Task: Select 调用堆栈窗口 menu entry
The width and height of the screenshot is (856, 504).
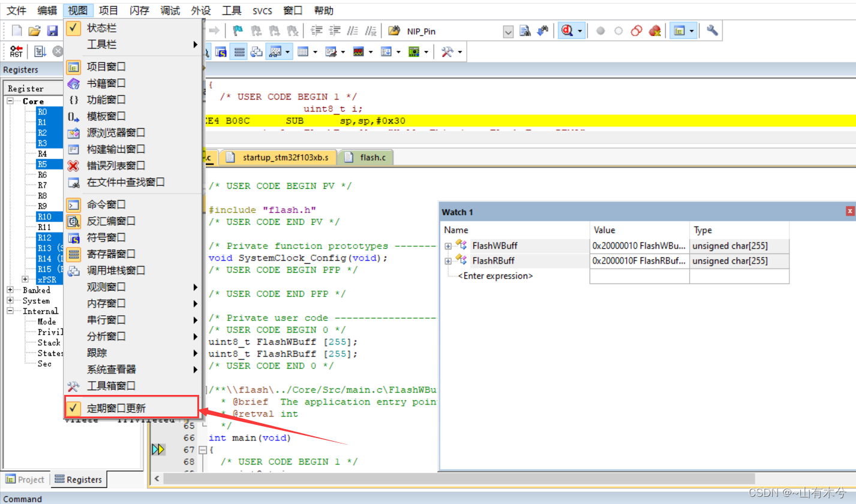Action: (133, 270)
